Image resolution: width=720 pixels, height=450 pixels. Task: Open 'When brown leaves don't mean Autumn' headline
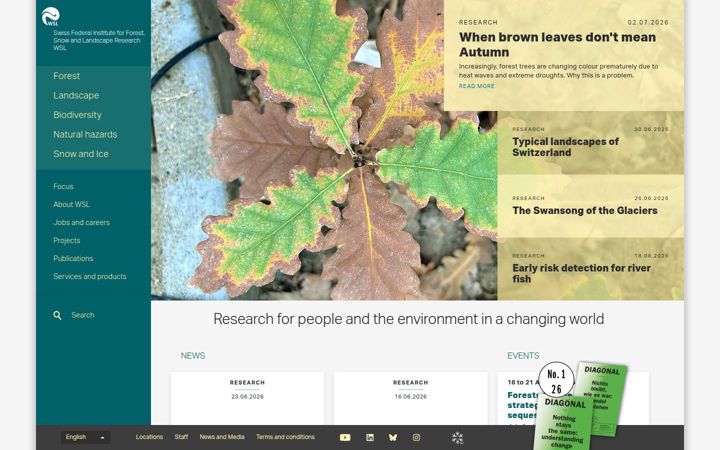point(557,45)
